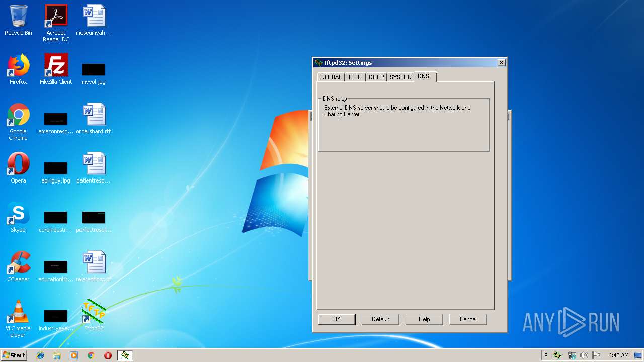Select the coreindustr image file

(x=56, y=221)
